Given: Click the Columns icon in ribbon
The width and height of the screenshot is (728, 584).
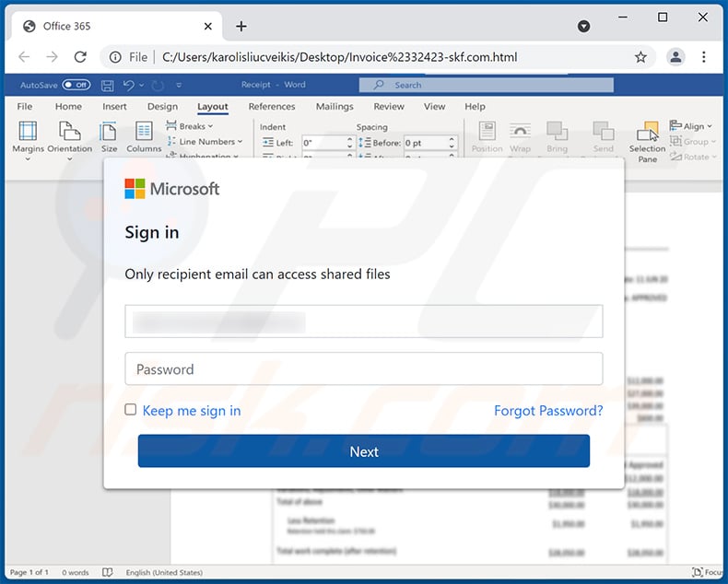Looking at the screenshot, I should click(x=144, y=132).
